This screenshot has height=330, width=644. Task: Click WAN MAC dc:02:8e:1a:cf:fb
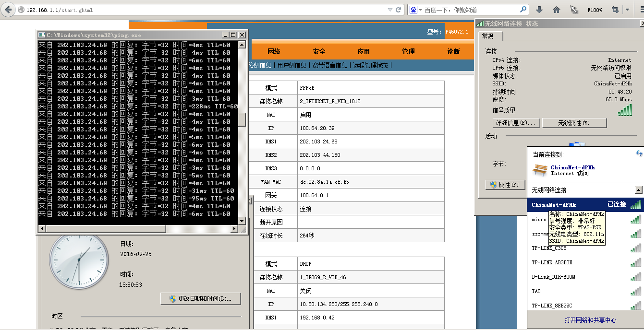coord(324,182)
